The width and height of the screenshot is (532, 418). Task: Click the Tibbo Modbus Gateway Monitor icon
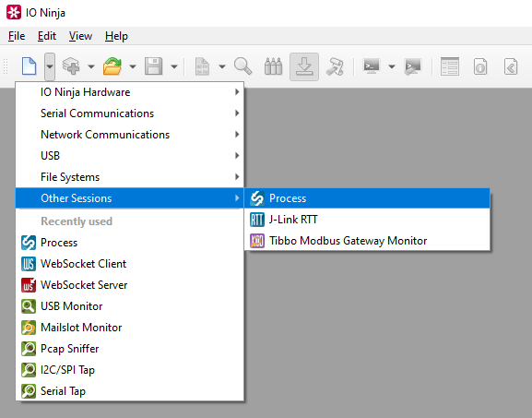[257, 241]
